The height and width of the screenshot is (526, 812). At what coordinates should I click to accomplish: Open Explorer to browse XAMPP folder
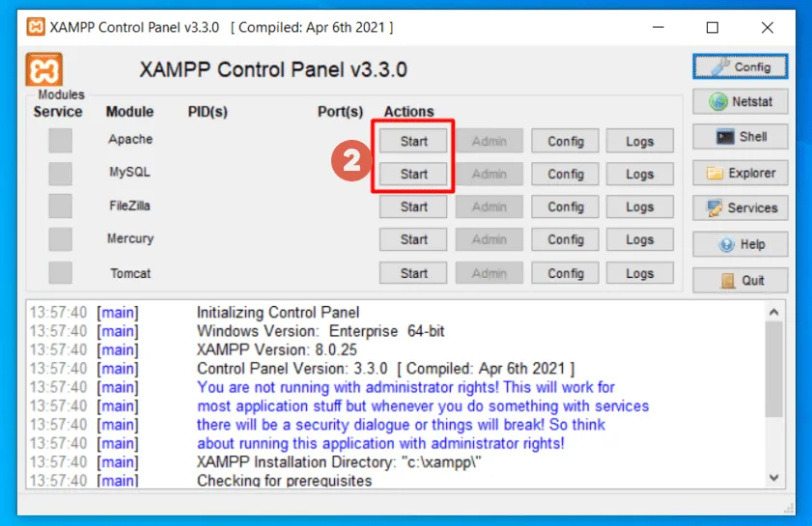coord(740,173)
